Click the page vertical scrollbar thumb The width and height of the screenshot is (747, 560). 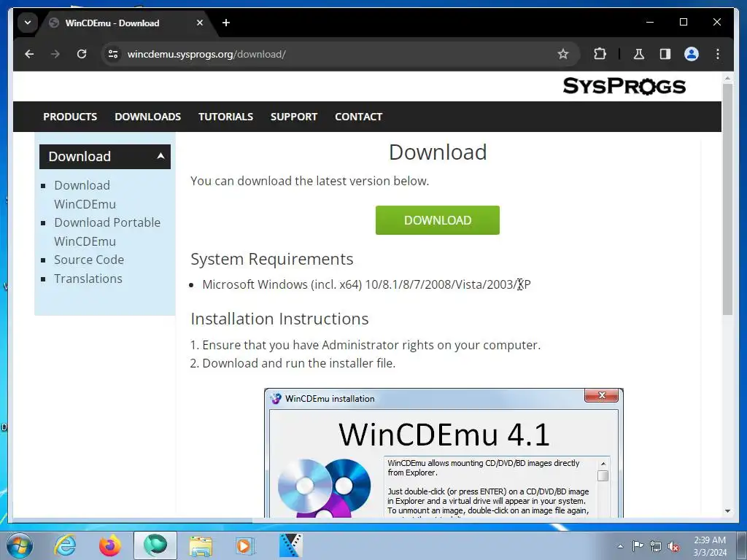(727, 199)
